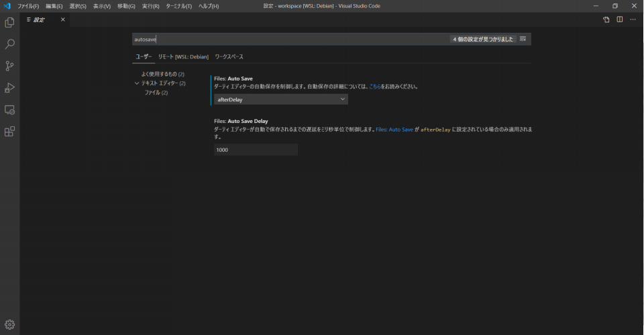Close the VS Code window
This screenshot has width=644, height=335.
(x=634, y=6)
